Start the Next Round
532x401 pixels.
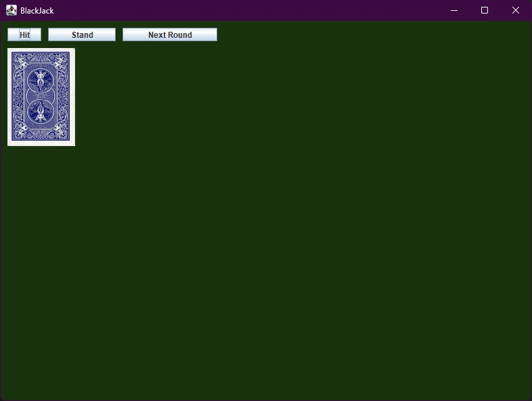tap(170, 34)
